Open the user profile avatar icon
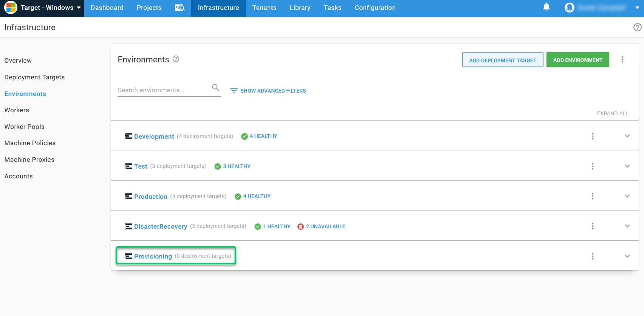The height and width of the screenshot is (316, 644). click(569, 8)
